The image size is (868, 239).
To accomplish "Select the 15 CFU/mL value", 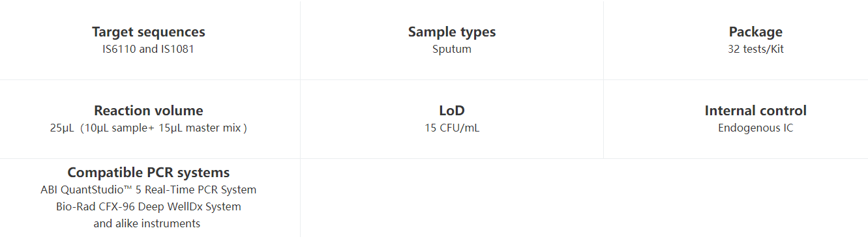I will pyautogui.click(x=452, y=128).
